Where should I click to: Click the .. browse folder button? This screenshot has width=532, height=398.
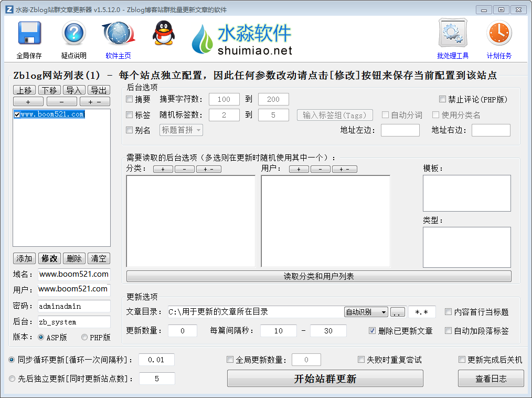[397, 312]
